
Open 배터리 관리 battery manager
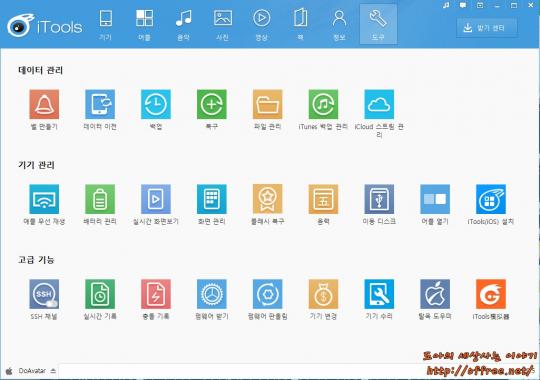point(100,199)
